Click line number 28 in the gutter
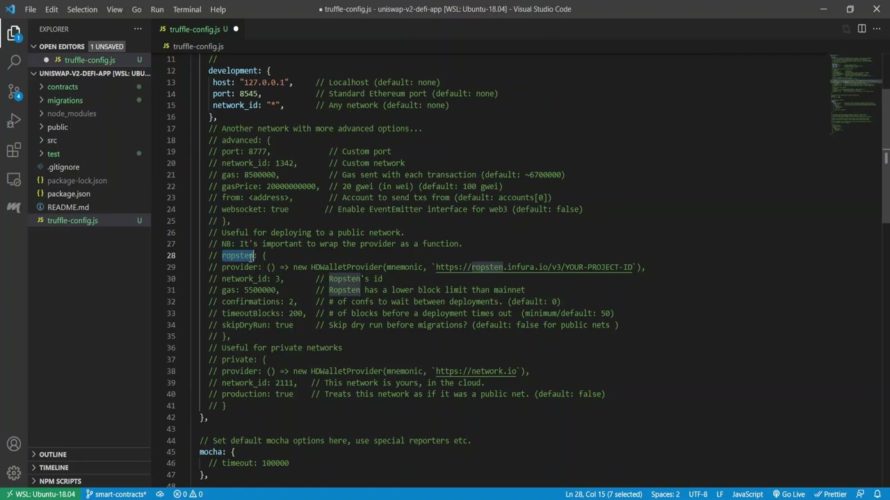 tap(171, 255)
